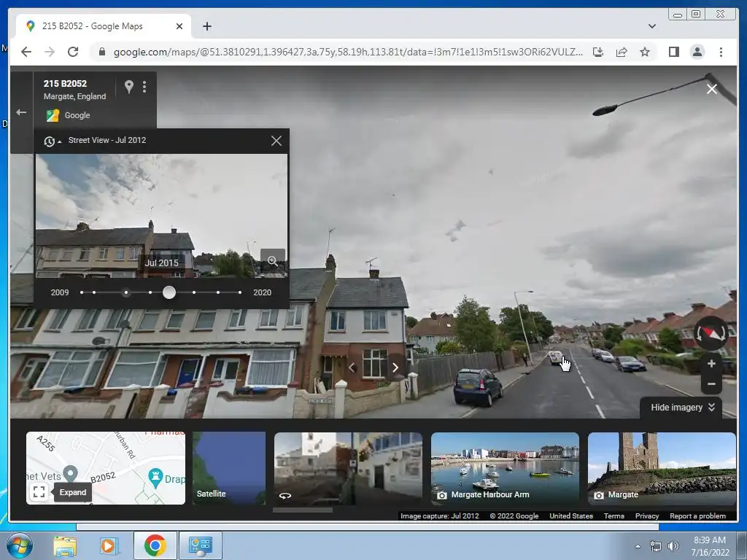Screen dimensions: 747x560
Task: Open the time travel clock dropdown
Action: tap(52, 141)
